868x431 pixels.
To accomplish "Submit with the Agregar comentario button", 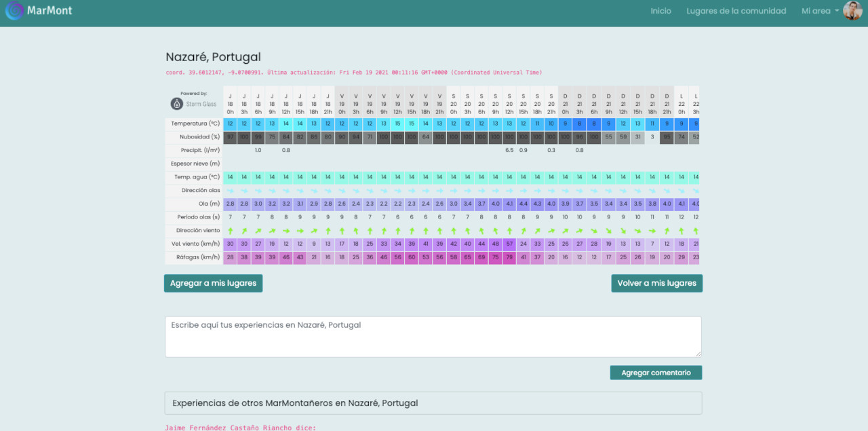I will (656, 372).
